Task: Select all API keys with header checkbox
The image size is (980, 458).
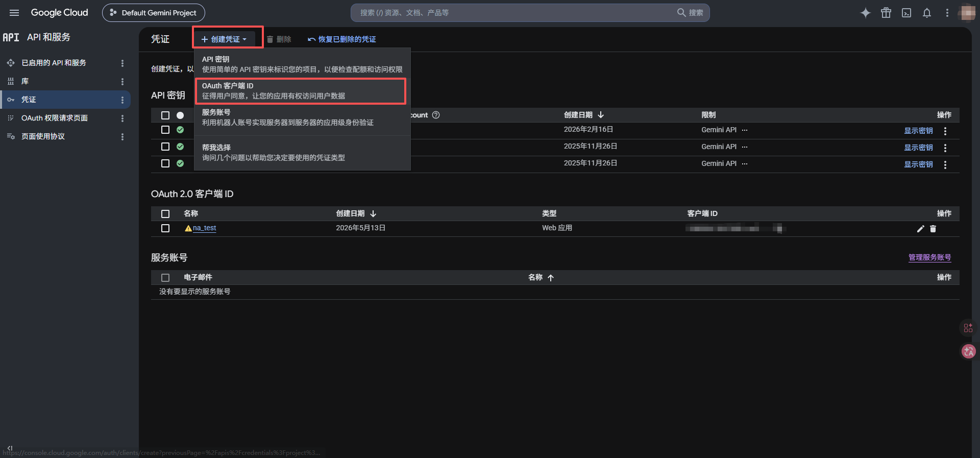Action: coord(165,115)
